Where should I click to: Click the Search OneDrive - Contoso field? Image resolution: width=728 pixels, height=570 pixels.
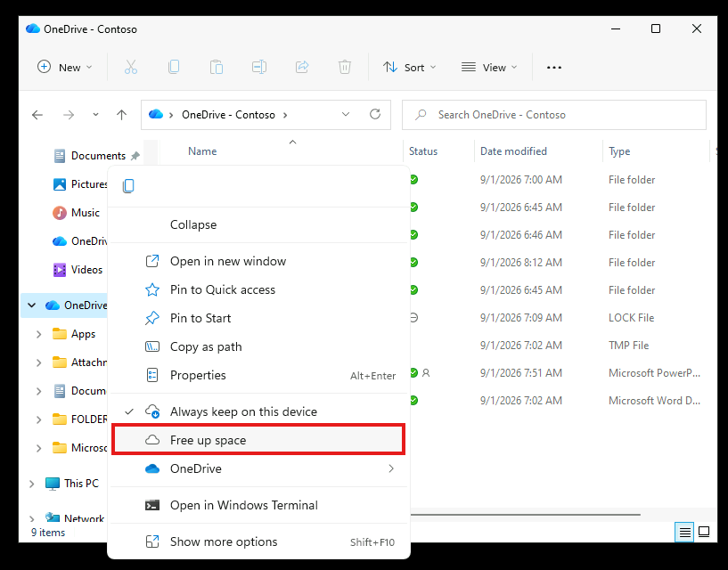[x=554, y=115]
